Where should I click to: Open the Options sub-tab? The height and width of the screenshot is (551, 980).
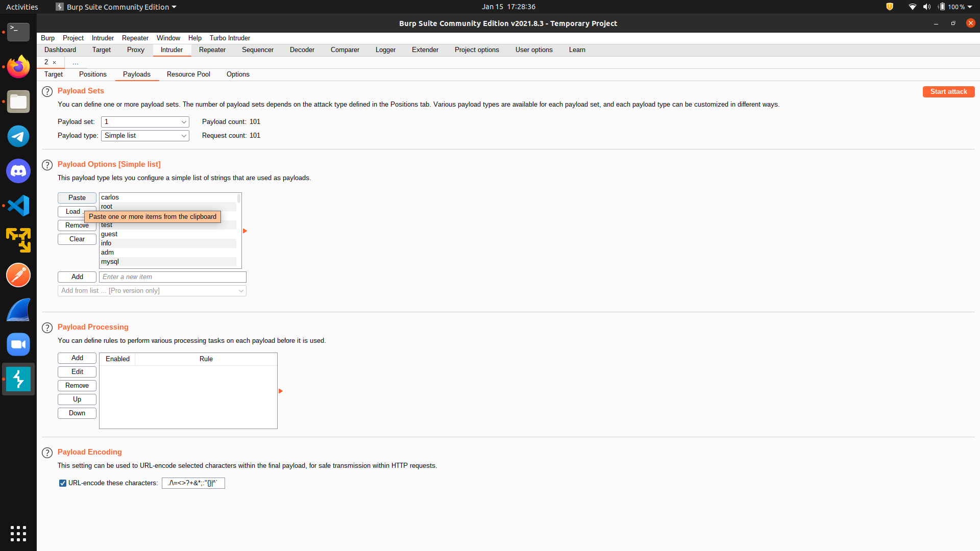tap(238, 74)
